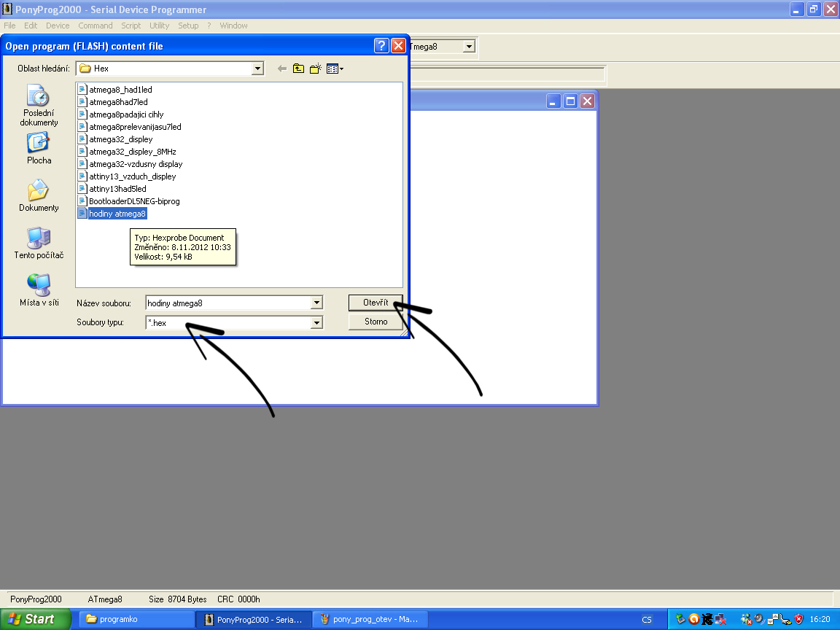This screenshot has width=840, height=630.
Task: Click the CS language indicator in taskbar
Action: [x=647, y=620]
